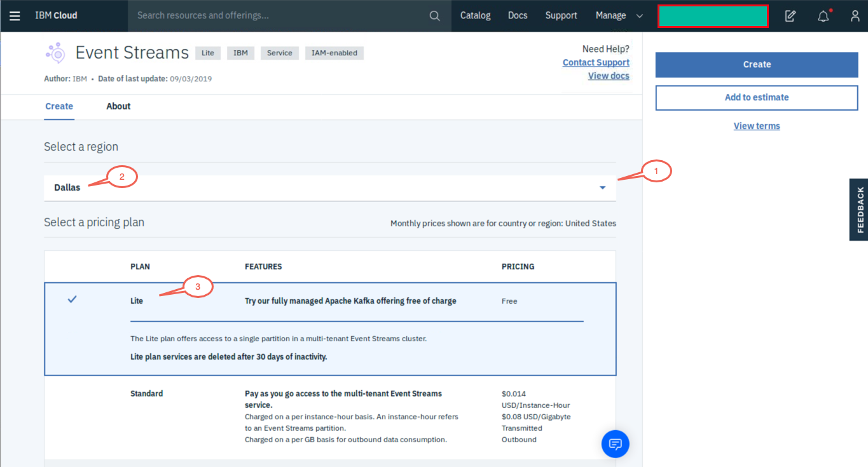This screenshot has height=467, width=868.
Task: Switch to the Create tab
Action: (59, 107)
